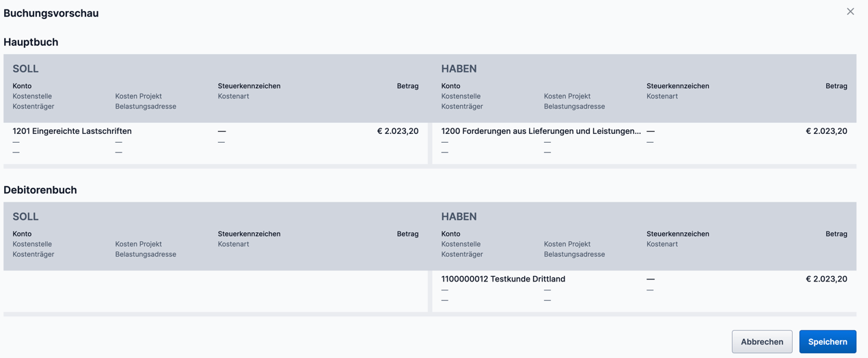Click Belastungsadresse label in Debitorenbuch HABEN
Viewport: 868px width, 358px height.
pos(574,254)
